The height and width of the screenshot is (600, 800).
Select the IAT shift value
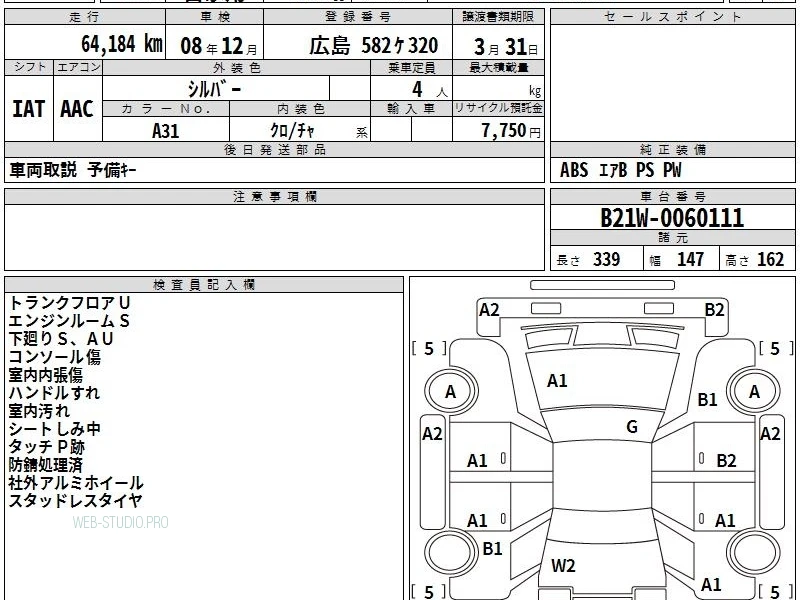point(29,109)
